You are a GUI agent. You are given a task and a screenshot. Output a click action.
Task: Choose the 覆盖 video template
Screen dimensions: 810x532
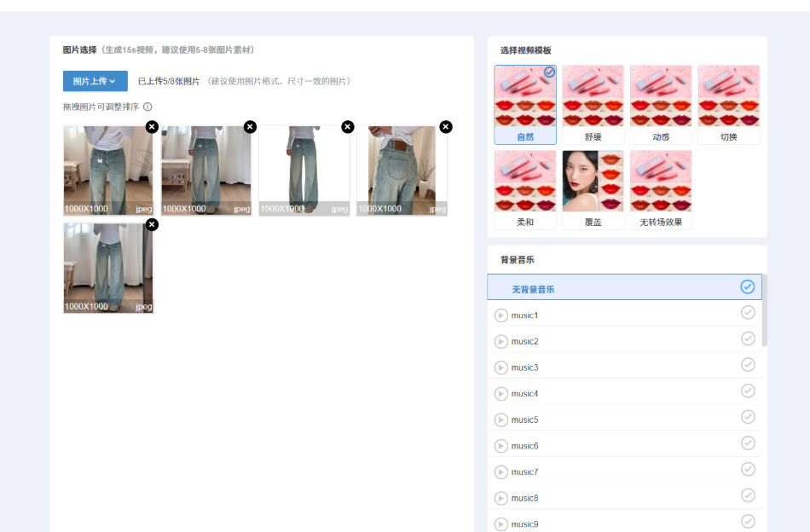coord(593,189)
